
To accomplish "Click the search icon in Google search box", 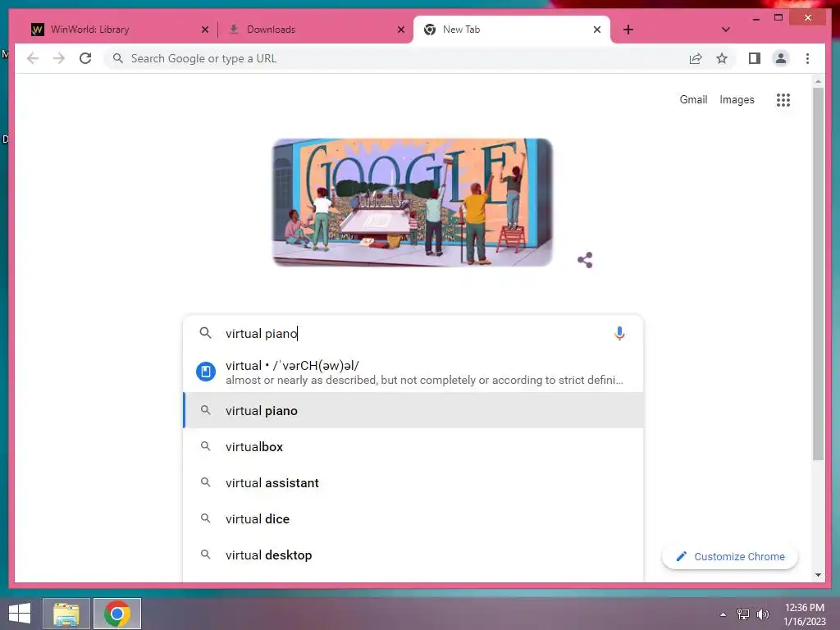I will click(x=205, y=333).
